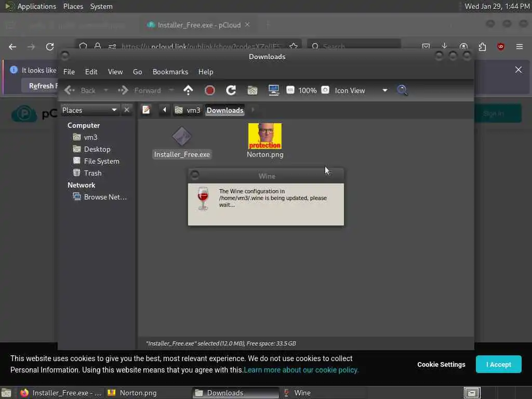Open the Go menu
Screen dimensions: 532x399
pos(137,72)
